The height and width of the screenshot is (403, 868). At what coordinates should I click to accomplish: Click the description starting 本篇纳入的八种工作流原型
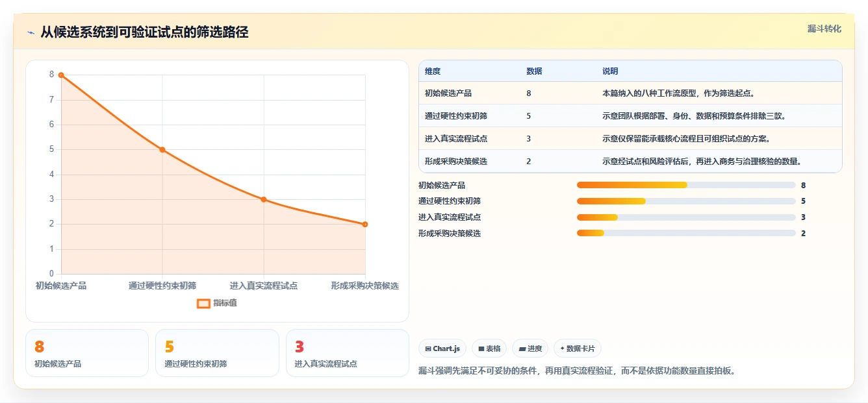click(679, 93)
